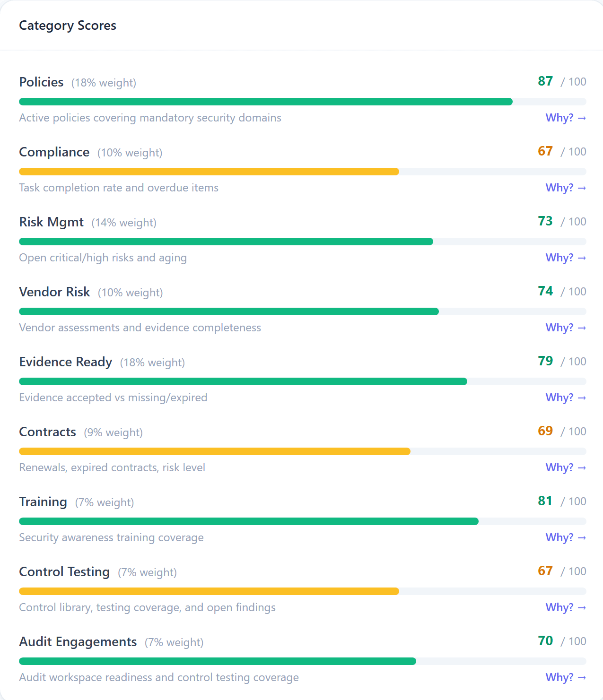
Task: Click the Why? link under Risk Mgmt
Action: [x=566, y=258]
